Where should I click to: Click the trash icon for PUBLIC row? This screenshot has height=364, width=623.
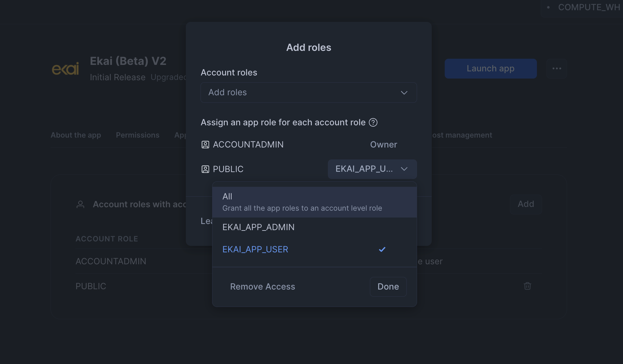click(527, 286)
